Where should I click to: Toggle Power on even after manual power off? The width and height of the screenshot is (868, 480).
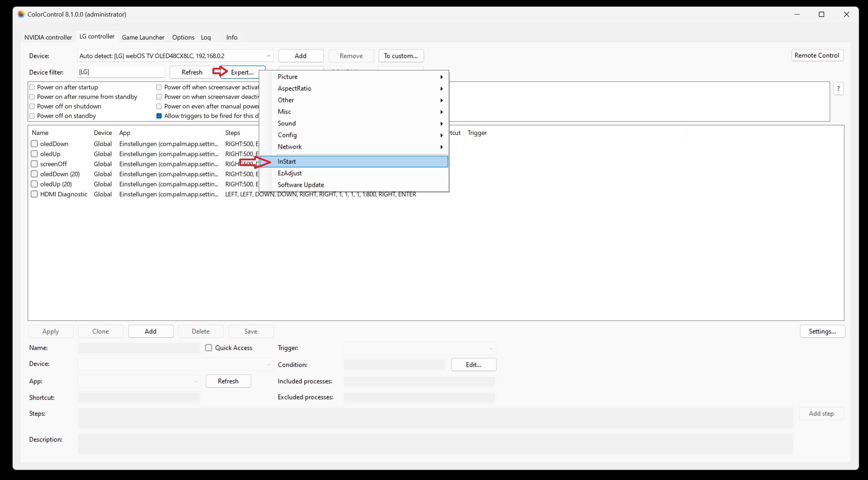(159, 106)
